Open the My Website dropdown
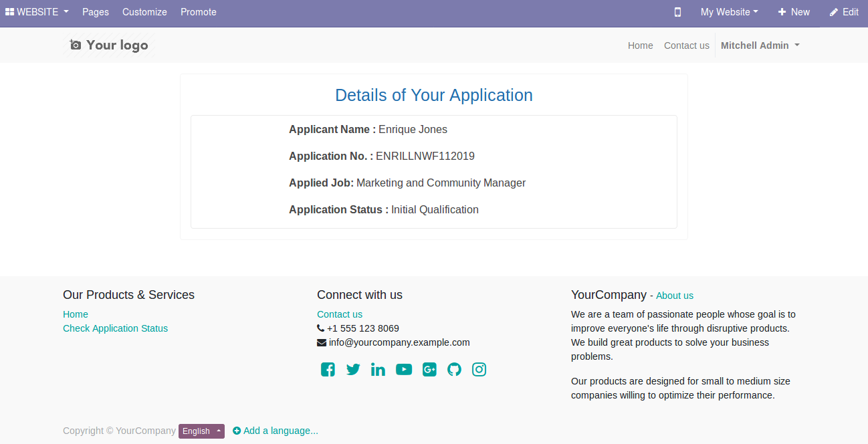Viewport: 868px width, 444px height. (729, 12)
